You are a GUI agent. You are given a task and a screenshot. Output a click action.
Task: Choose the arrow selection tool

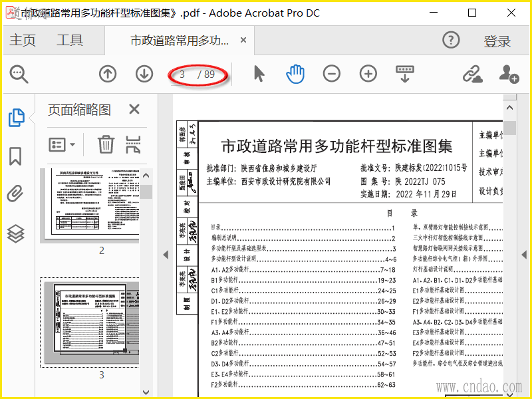click(x=259, y=74)
